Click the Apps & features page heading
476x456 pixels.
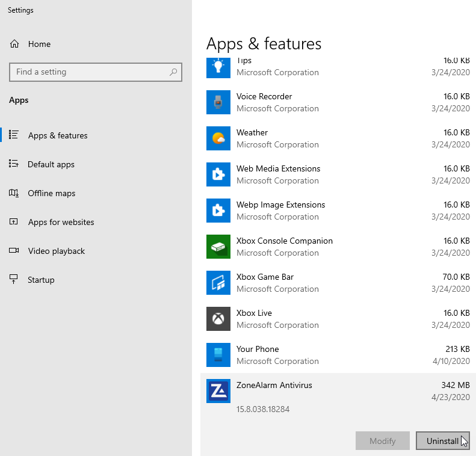pyautogui.click(x=264, y=44)
